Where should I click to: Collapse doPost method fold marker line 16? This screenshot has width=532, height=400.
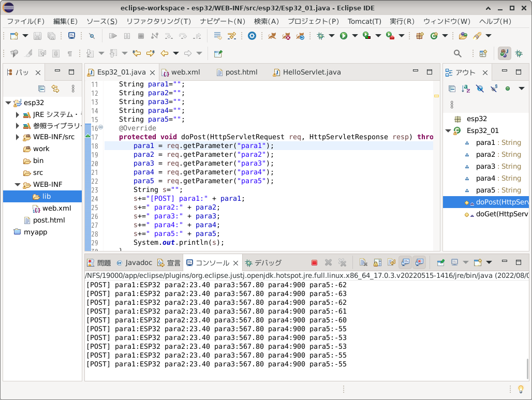pyautogui.click(x=101, y=128)
